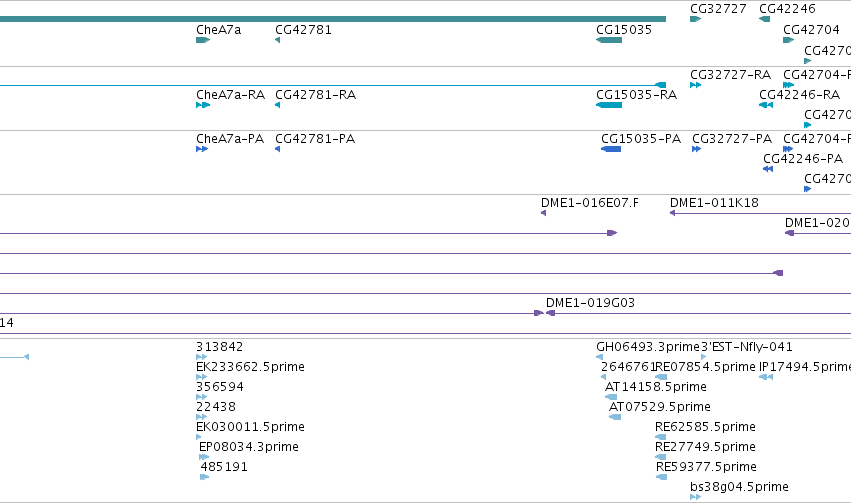Image resolution: width=851 pixels, height=503 pixels.
Task: Click the DME1-019G03 feature arrow
Action: click(x=550, y=313)
